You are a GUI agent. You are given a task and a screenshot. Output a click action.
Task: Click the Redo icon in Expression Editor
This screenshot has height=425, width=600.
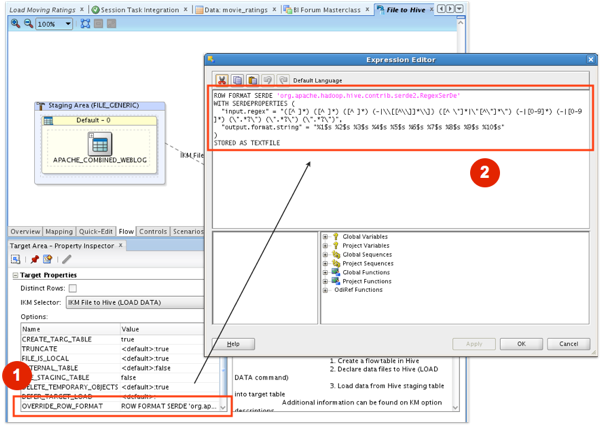[x=283, y=80]
